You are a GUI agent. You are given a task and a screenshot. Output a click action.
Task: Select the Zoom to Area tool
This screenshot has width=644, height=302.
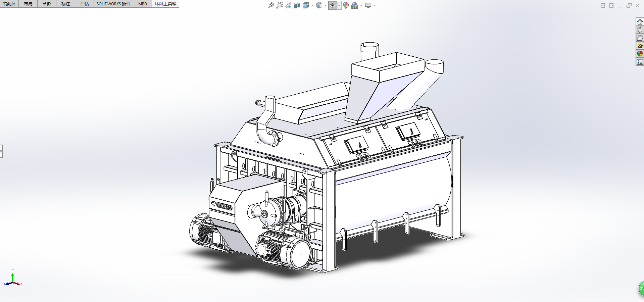tap(279, 5)
